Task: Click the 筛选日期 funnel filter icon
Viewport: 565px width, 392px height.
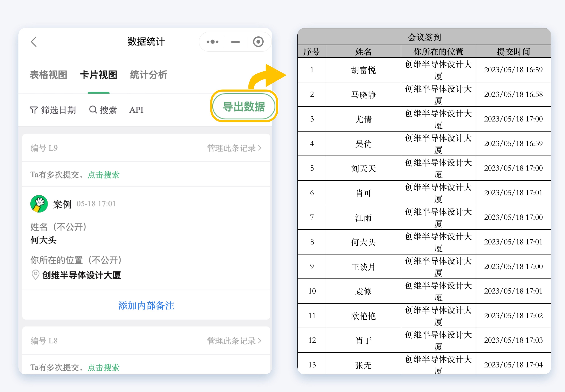Action: tap(34, 110)
